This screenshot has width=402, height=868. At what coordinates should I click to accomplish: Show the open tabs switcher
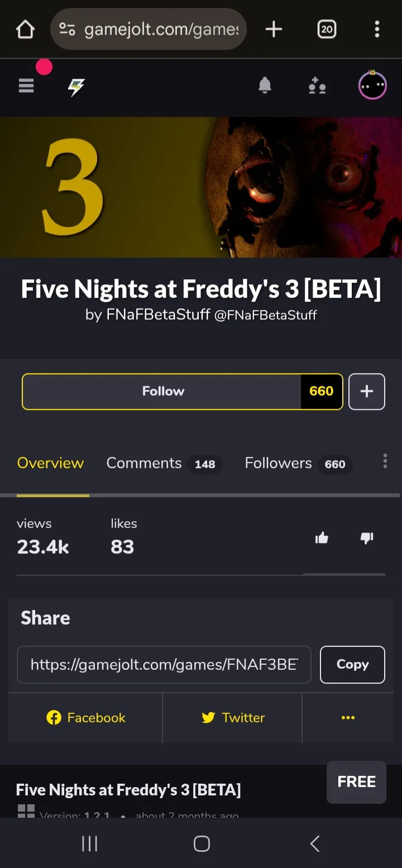pyautogui.click(x=327, y=29)
